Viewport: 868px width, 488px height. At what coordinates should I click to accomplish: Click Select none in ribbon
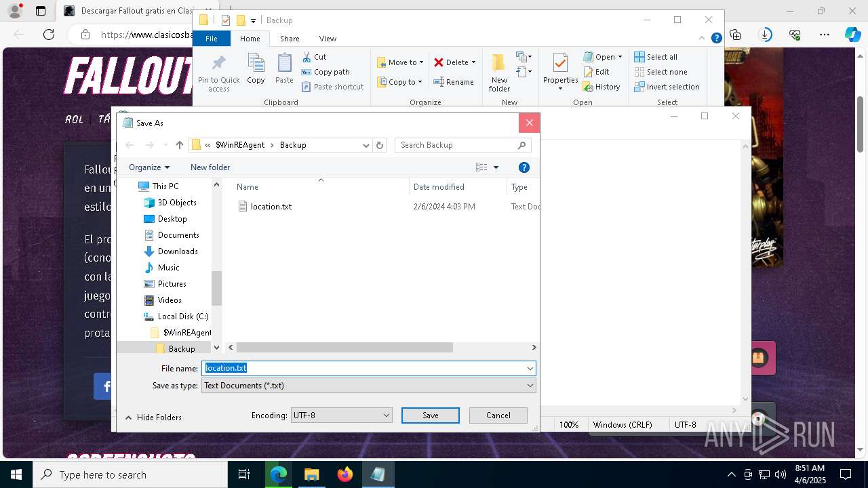tap(660, 72)
